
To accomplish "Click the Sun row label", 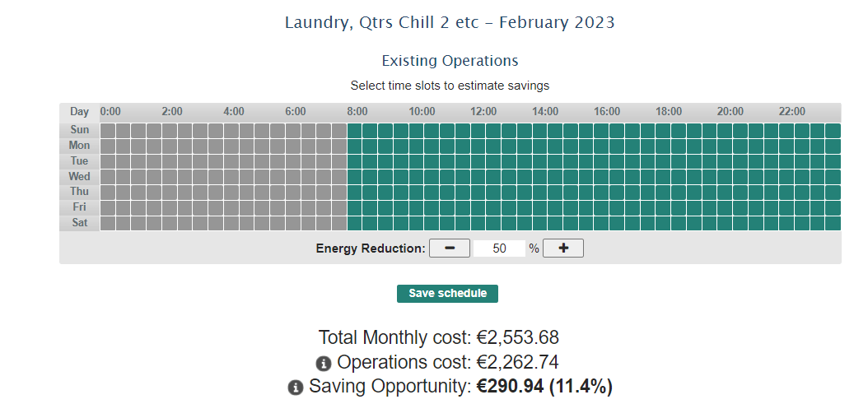I will (80, 130).
